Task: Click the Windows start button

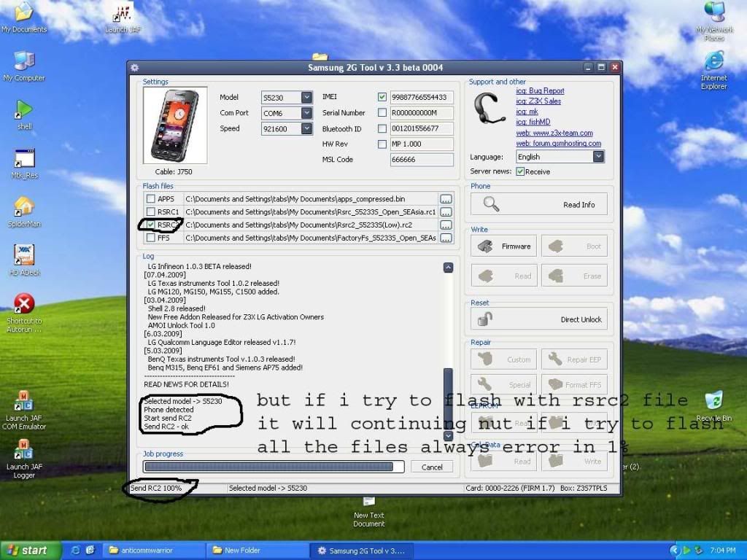Action: [x=31, y=551]
